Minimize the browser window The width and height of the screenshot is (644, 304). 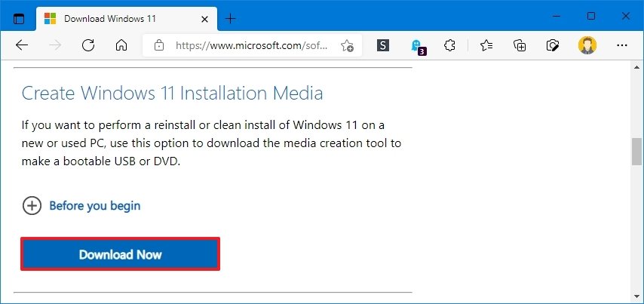557,17
